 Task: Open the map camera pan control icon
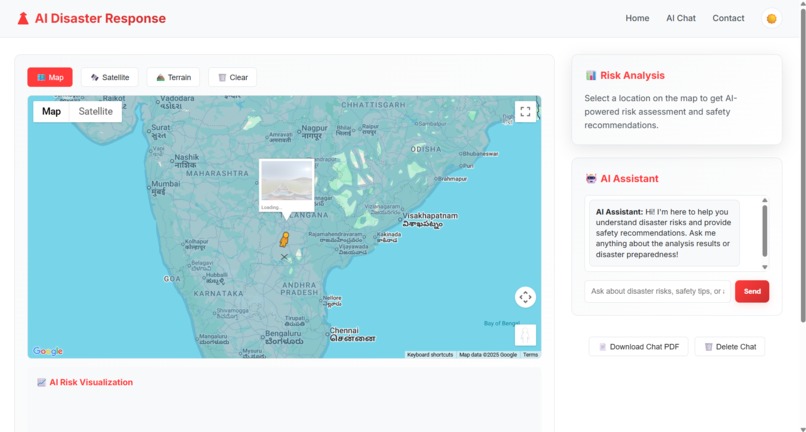(525, 297)
